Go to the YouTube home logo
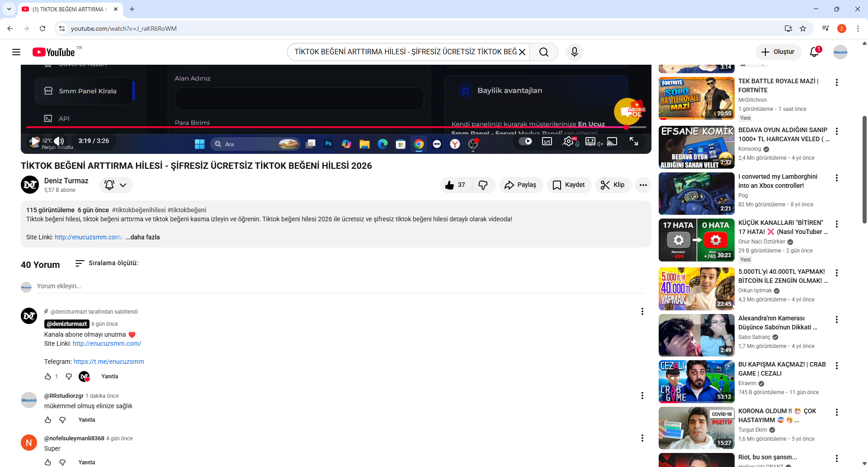This screenshot has height=467, width=868. [54, 52]
